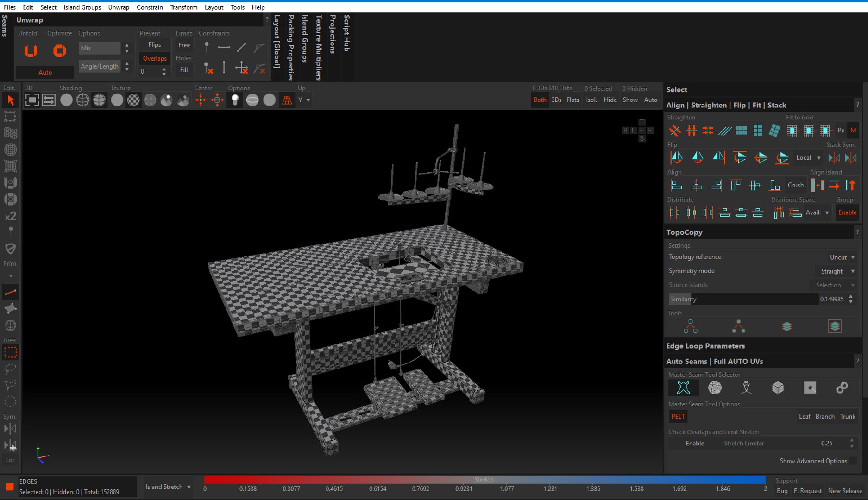Open the Symmetry mode Straight dropdown

(837, 271)
